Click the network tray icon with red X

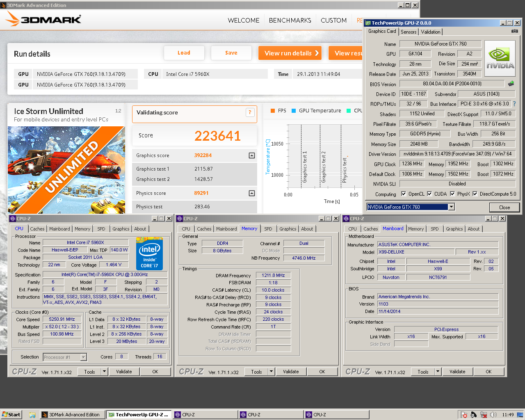point(484,415)
